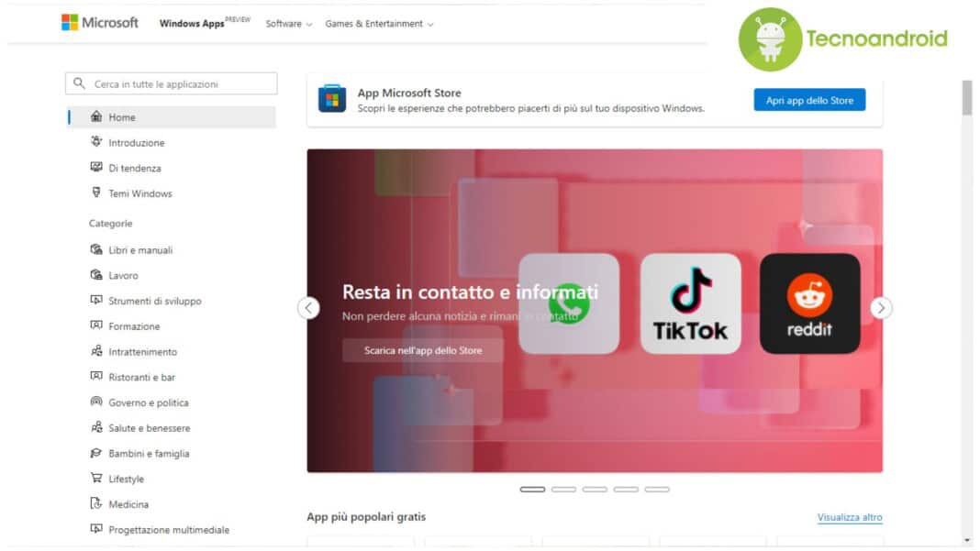Select the third carousel page indicator
980x551 pixels.
point(595,490)
